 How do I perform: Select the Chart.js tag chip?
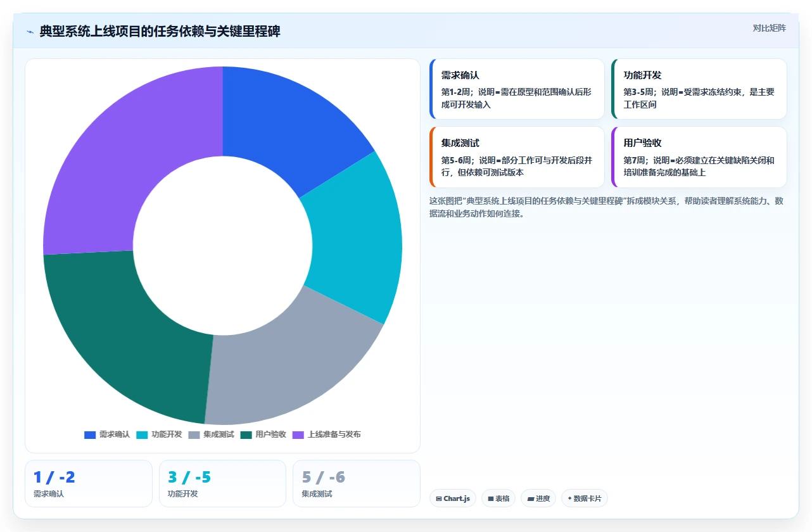pyautogui.click(x=453, y=498)
